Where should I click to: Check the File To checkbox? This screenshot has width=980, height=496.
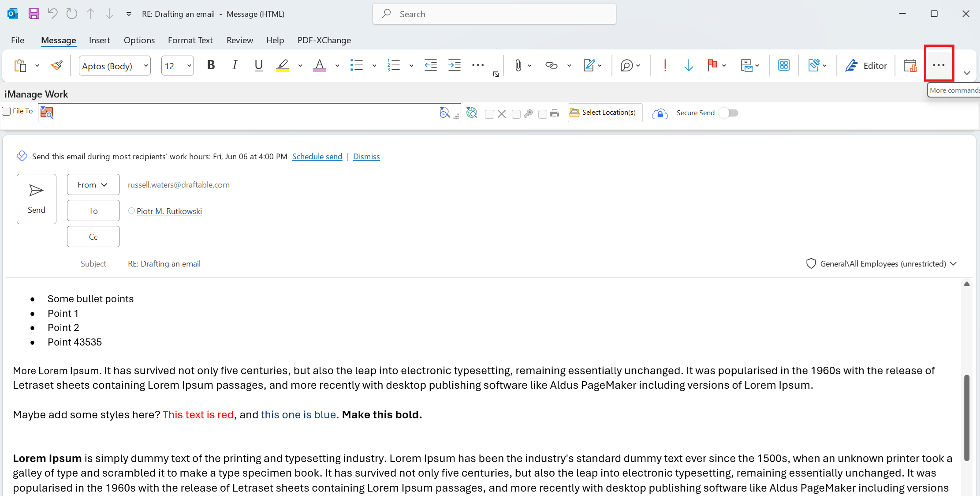tap(7, 111)
